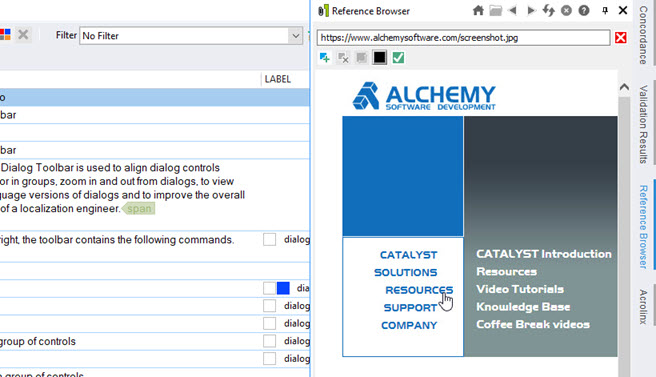Click the grey square toolbar icon
This screenshot has width=656, height=377.
tap(361, 58)
